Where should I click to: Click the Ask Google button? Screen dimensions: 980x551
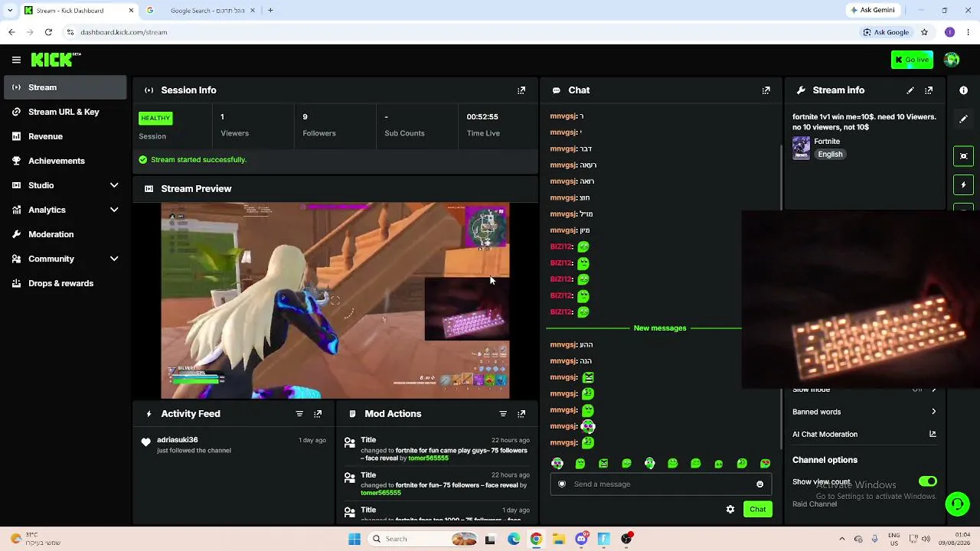coord(886,32)
